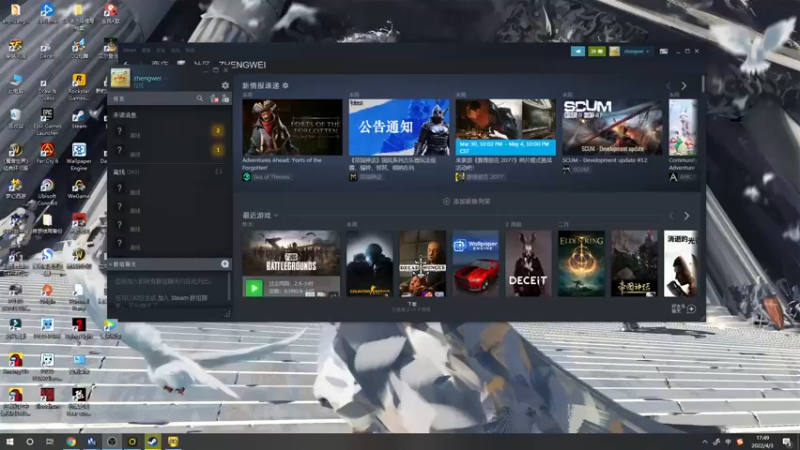
Task: Open the Ubisoft Connect desktop icon
Action: pyautogui.click(x=47, y=192)
